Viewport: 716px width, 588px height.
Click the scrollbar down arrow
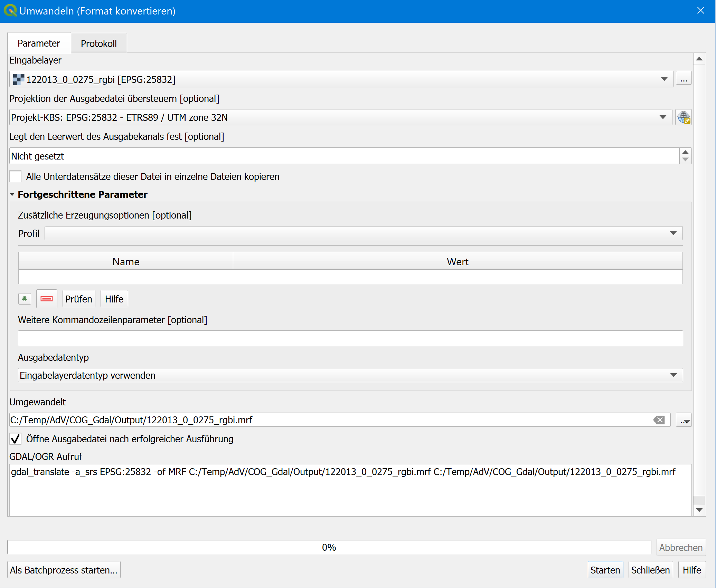coord(699,510)
